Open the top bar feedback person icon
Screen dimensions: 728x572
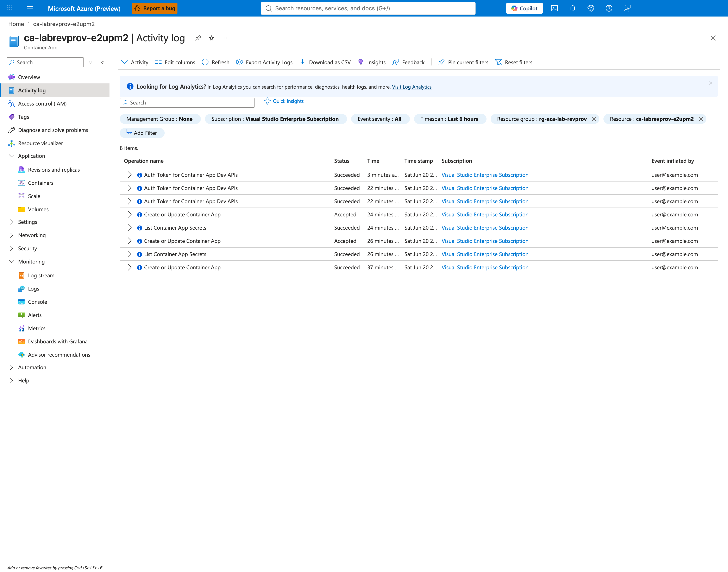click(x=627, y=8)
